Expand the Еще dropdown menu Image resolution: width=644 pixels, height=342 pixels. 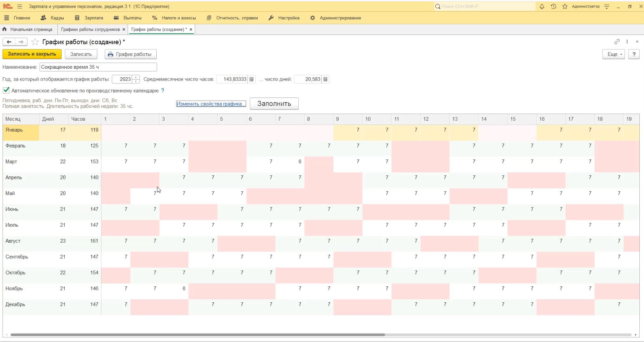613,54
